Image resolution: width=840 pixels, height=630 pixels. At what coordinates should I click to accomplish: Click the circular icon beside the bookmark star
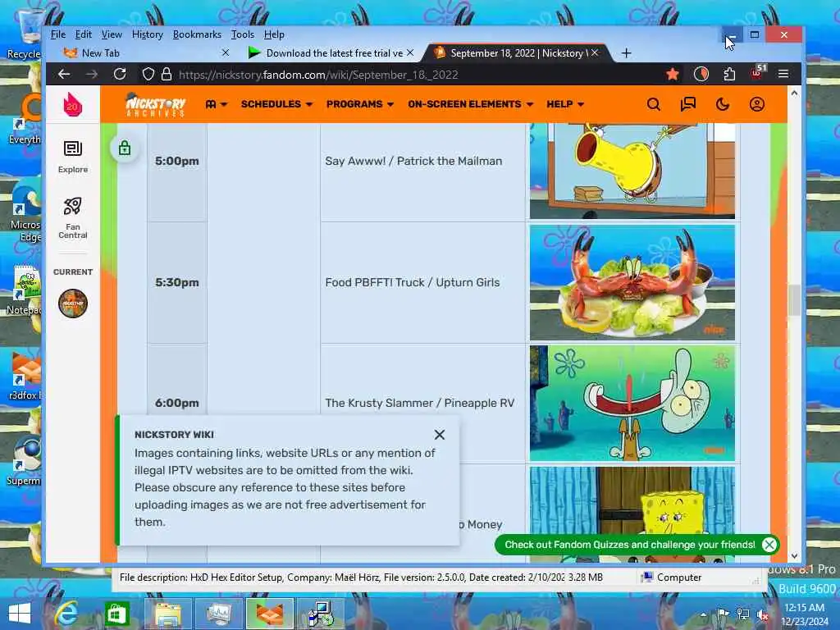701,74
